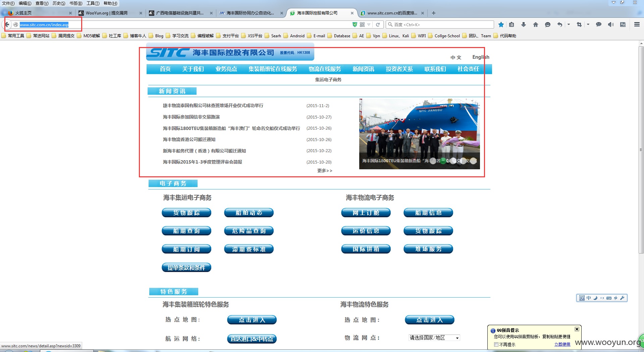Click the 危险品查询 button
The image size is (644, 352).
coord(249,231)
